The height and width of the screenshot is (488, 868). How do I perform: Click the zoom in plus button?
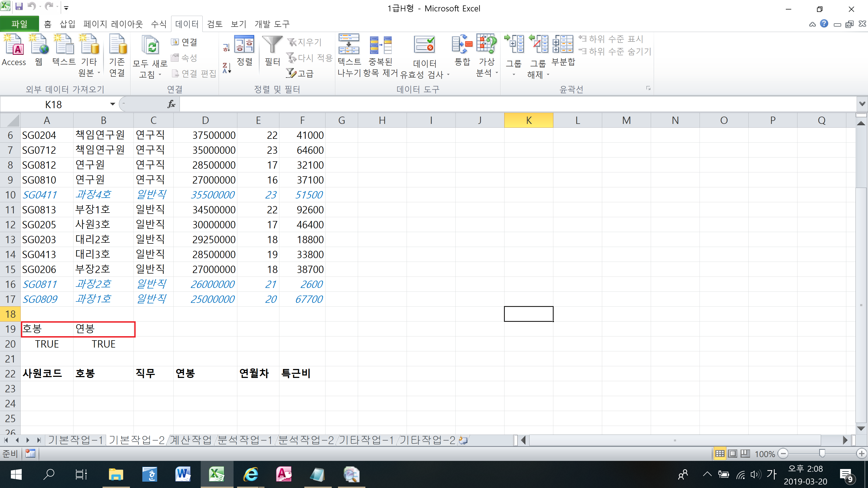coord(861,454)
